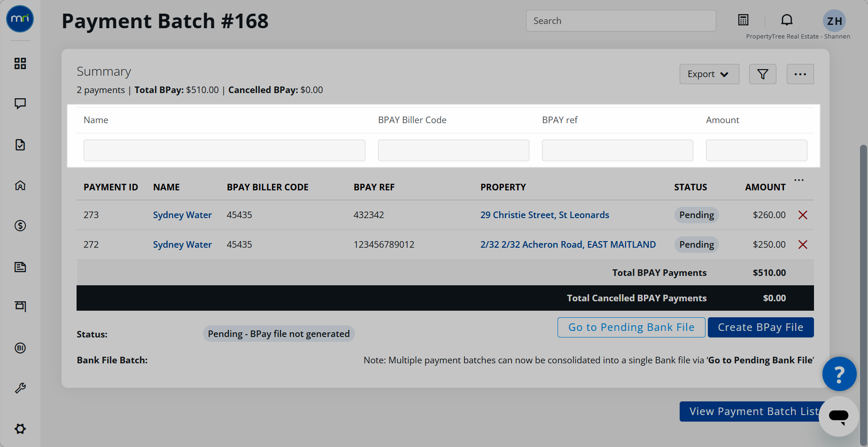
Task: Sort by the BPAY REF column header
Action: coord(374,187)
